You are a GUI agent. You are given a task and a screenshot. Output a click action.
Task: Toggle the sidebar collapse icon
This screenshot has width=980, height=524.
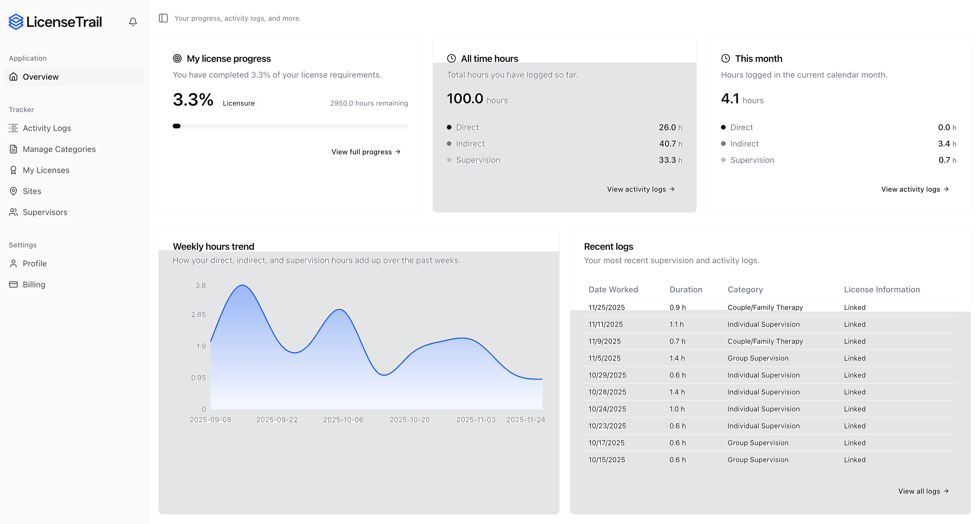pos(163,18)
